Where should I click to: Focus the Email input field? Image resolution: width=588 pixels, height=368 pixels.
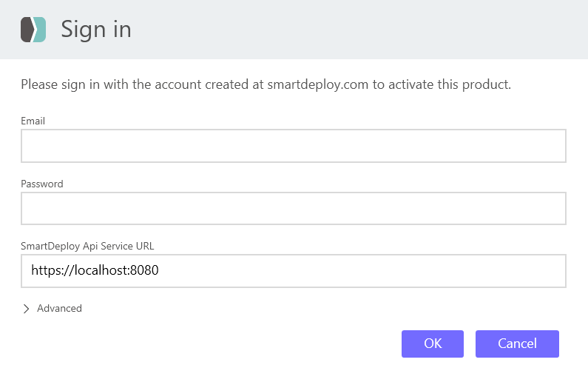coord(294,146)
